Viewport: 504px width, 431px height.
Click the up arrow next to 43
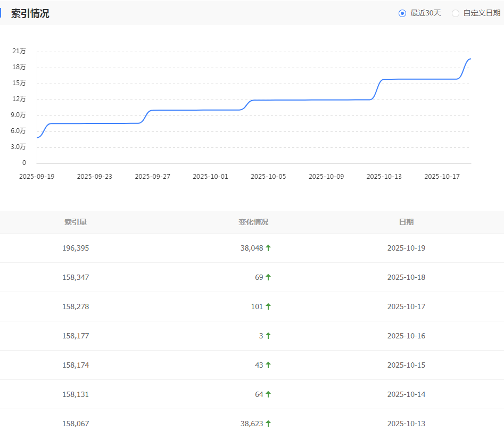pyautogui.click(x=268, y=365)
